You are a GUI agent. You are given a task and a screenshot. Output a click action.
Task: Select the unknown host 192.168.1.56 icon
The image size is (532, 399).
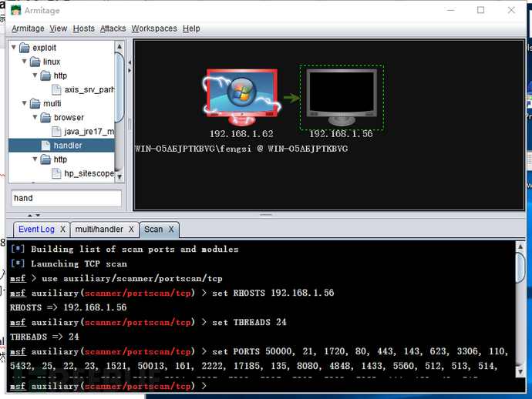[x=342, y=98]
